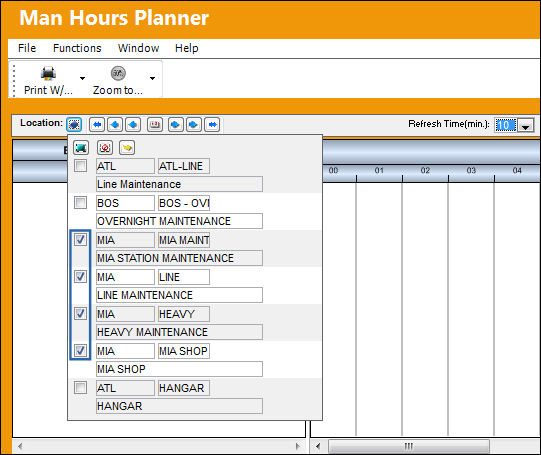Click the HEAVY site field

click(x=184, y=314)
